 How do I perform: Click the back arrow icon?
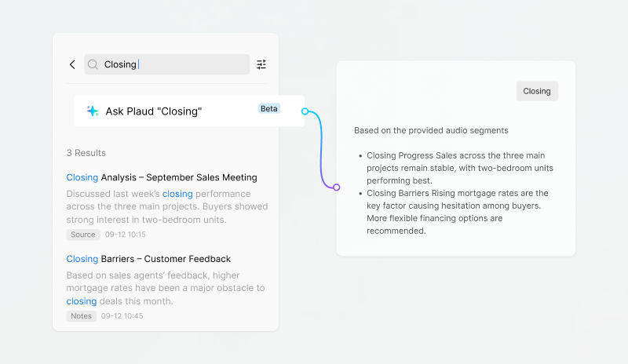pos(72,64)
